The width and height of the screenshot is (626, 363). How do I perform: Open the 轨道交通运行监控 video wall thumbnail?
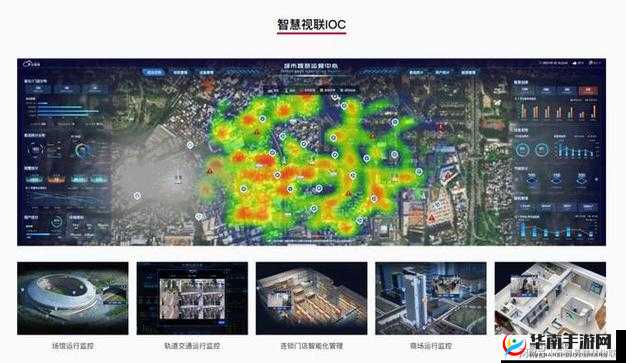[x=192, y=298]
